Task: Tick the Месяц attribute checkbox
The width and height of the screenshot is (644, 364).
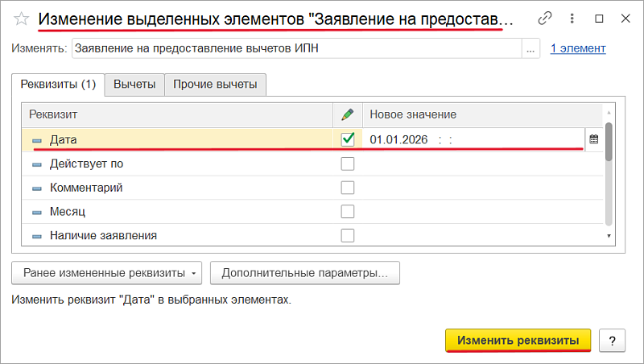Action: click(348, 212)
